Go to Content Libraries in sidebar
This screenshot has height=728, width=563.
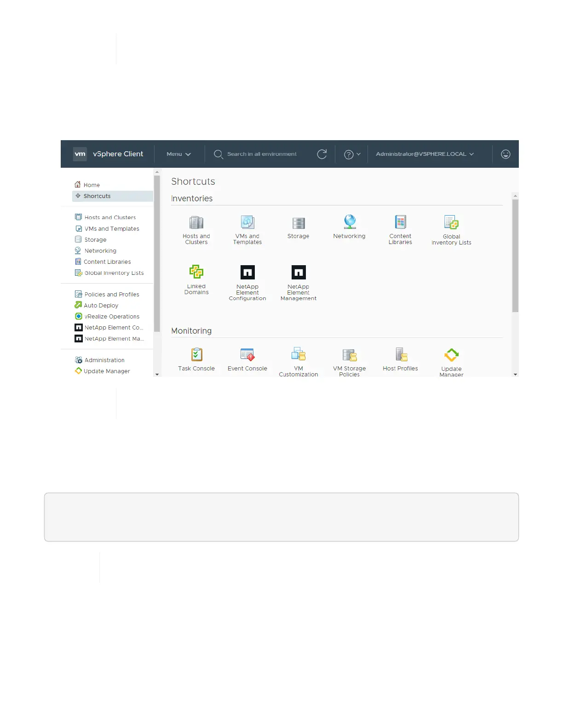pyautogui.click(x=103, y=262)
